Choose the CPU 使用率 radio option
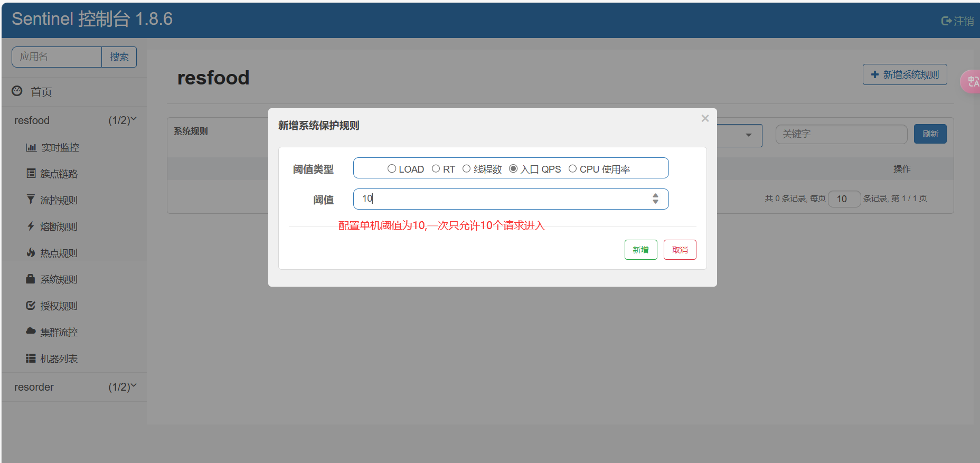Image resolution: width=980 pixels, height=463 pixels. (572, 169)
